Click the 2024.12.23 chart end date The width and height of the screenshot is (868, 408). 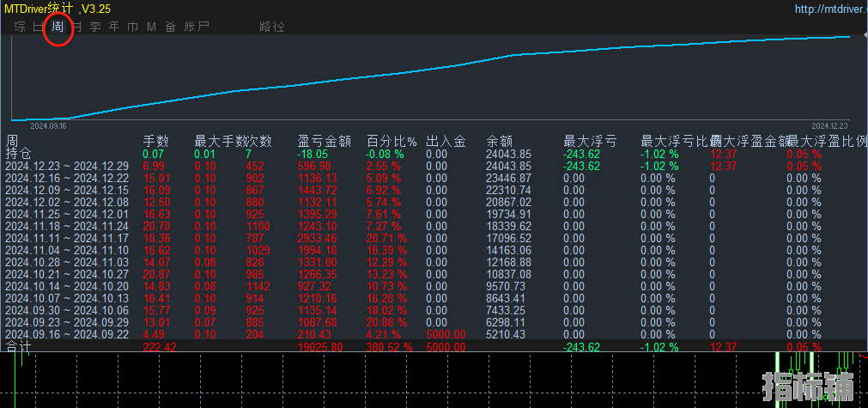point(829,125)
